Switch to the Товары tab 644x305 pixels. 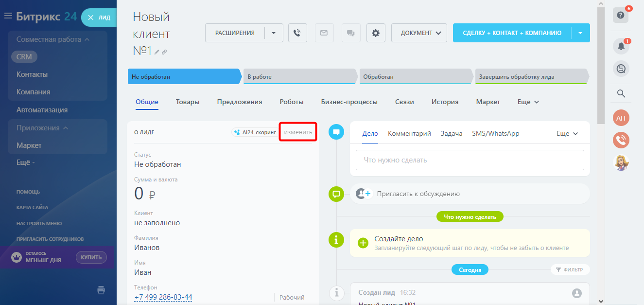coord(188,102)
